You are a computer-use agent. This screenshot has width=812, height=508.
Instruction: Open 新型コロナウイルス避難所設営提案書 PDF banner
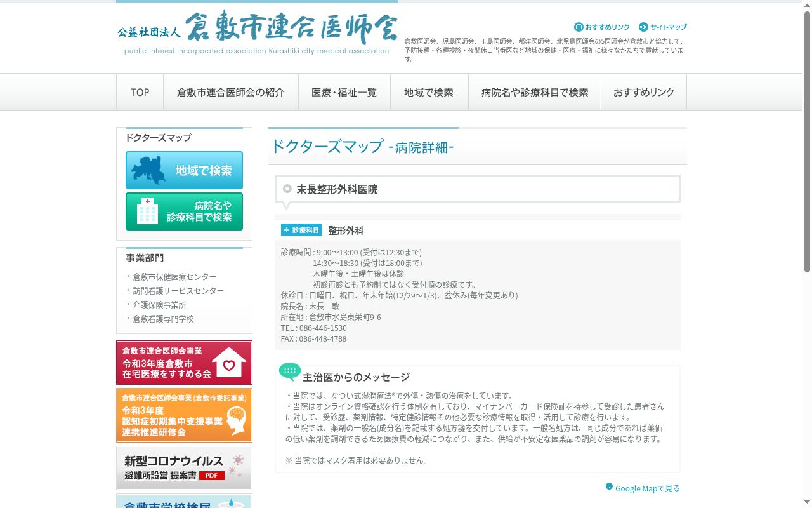(184, 468)
